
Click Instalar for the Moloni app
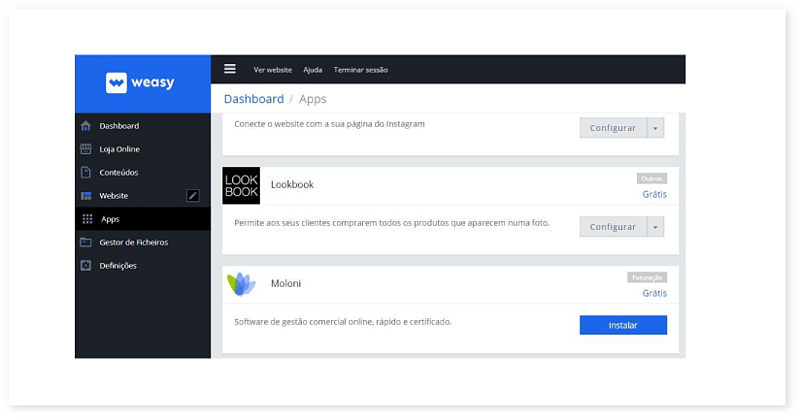tap(623, 325)
